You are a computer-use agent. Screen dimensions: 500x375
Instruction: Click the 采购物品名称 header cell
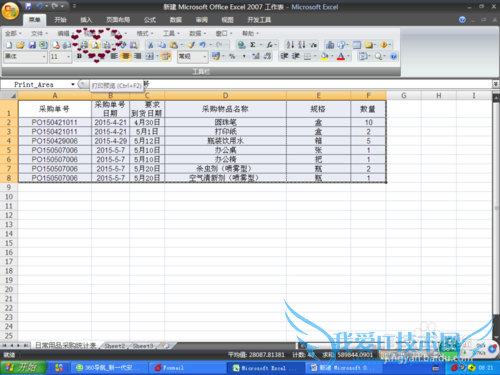tap(225, 109)
